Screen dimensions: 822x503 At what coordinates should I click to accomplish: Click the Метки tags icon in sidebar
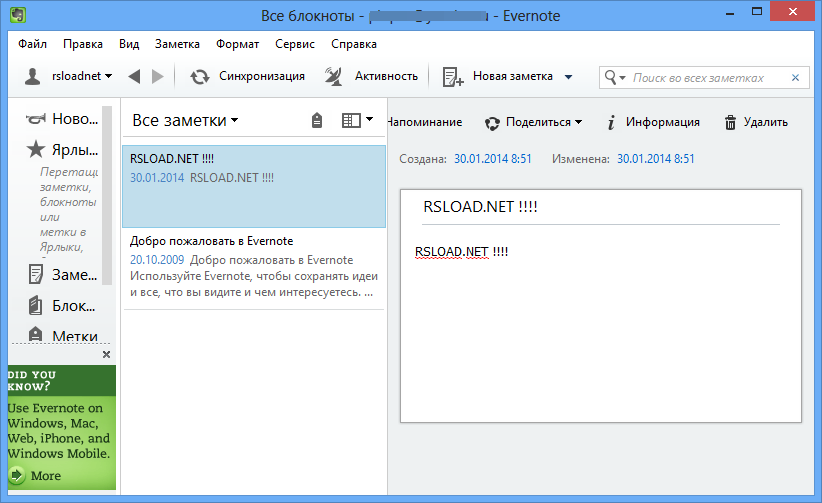36,335
